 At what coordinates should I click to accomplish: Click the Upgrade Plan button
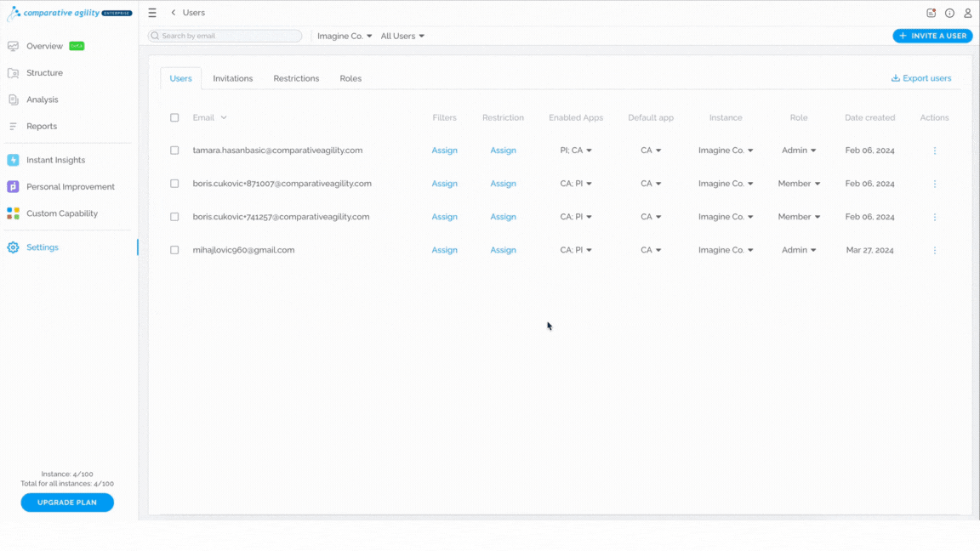(67, 503)
